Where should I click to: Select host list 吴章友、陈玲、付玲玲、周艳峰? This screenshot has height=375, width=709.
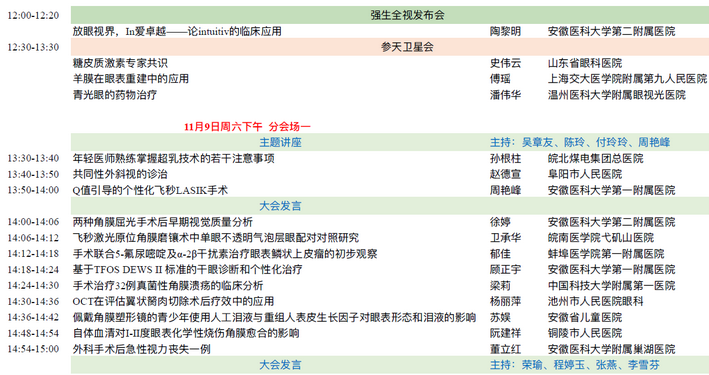[x=596, y=142]
